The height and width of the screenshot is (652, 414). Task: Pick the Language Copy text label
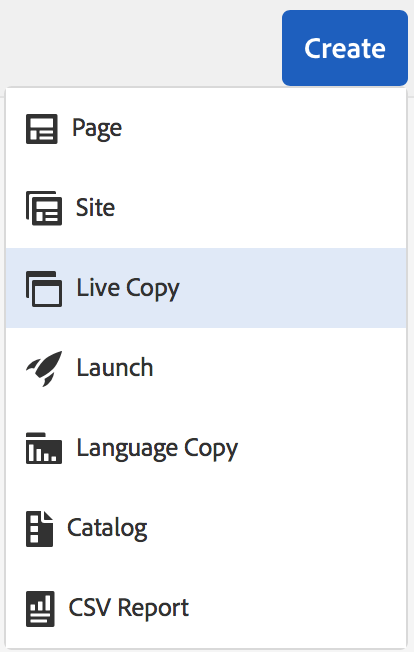[x=157, y=448]
